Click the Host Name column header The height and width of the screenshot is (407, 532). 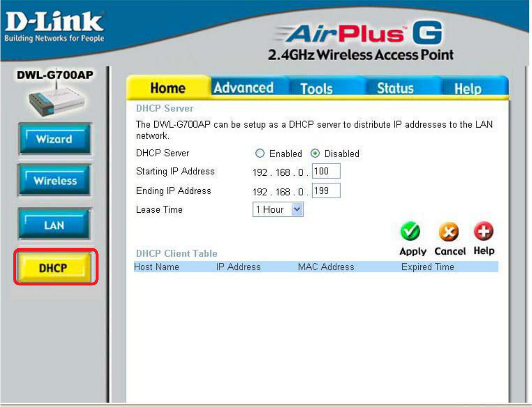click(156, 267)
